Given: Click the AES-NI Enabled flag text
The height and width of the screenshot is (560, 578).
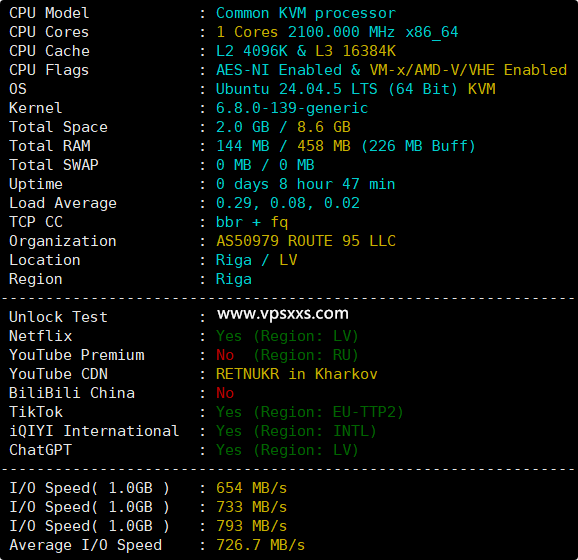Looking at the screenshot, I should pos(279,70).
